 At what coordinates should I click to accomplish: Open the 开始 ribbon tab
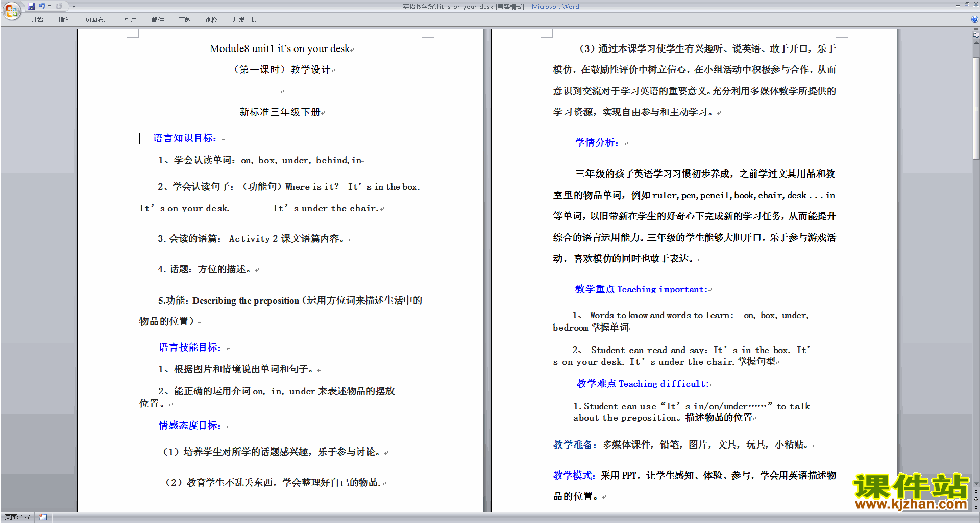(x=37, y=20)
